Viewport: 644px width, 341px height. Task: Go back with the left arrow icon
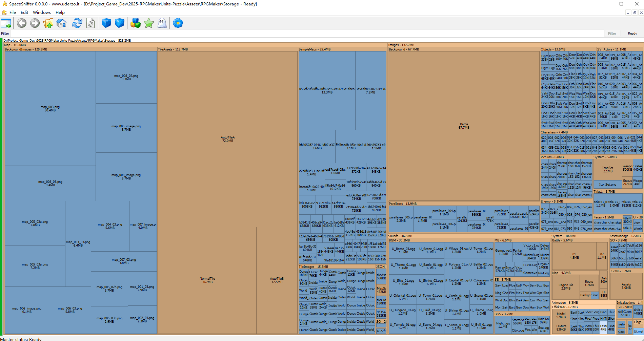tap(22, 23)
